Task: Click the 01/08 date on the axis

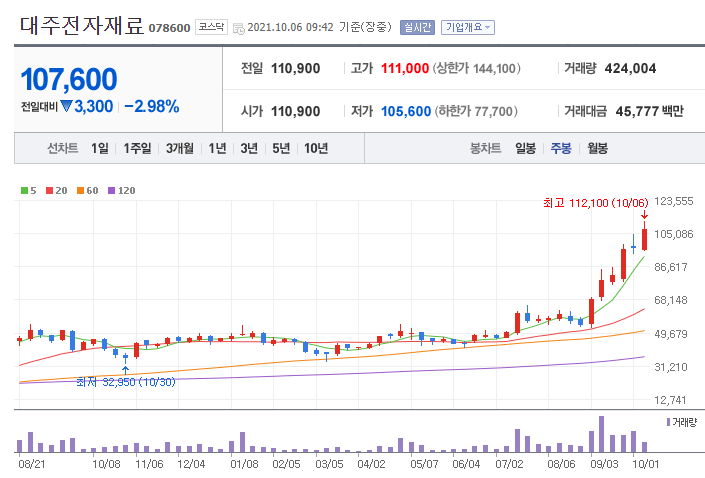Action: [244, 464]
